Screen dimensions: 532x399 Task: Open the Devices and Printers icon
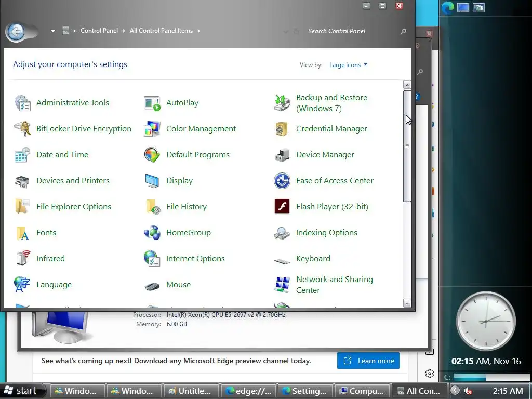point(22,181)
